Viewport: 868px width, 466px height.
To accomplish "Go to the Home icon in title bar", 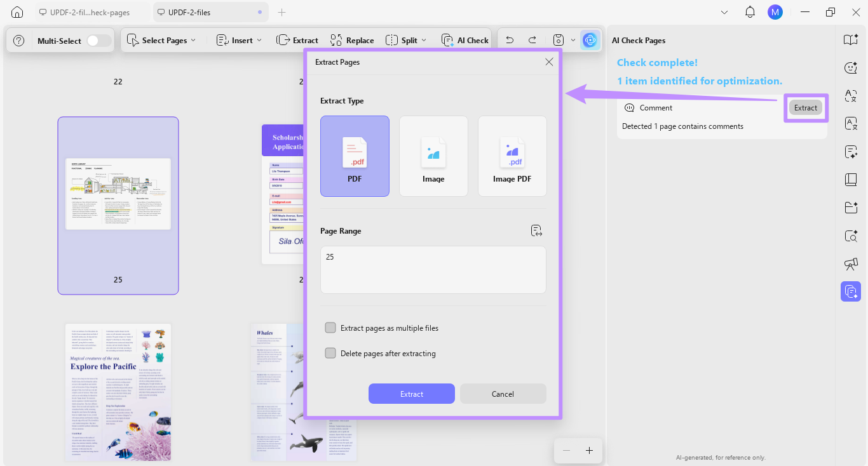I will (x=17, y=12).
